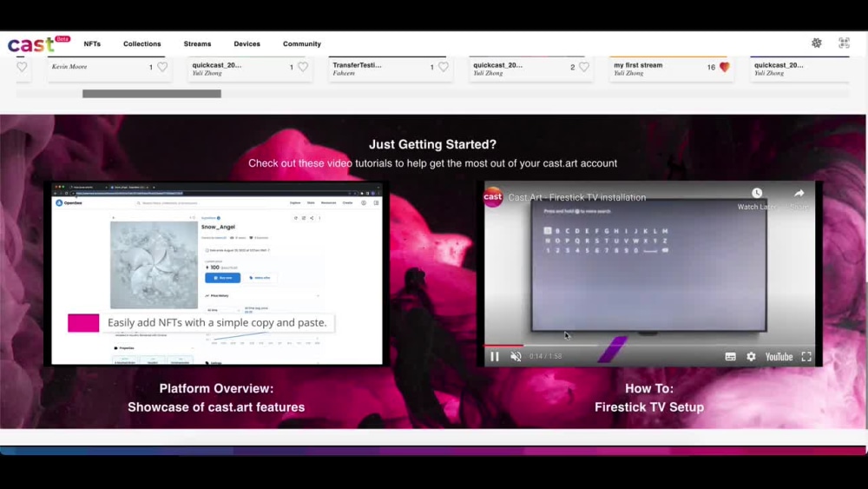The image size is (868, 489).
Task: Click the Watch Later clock icon
Action: point(757,193)
